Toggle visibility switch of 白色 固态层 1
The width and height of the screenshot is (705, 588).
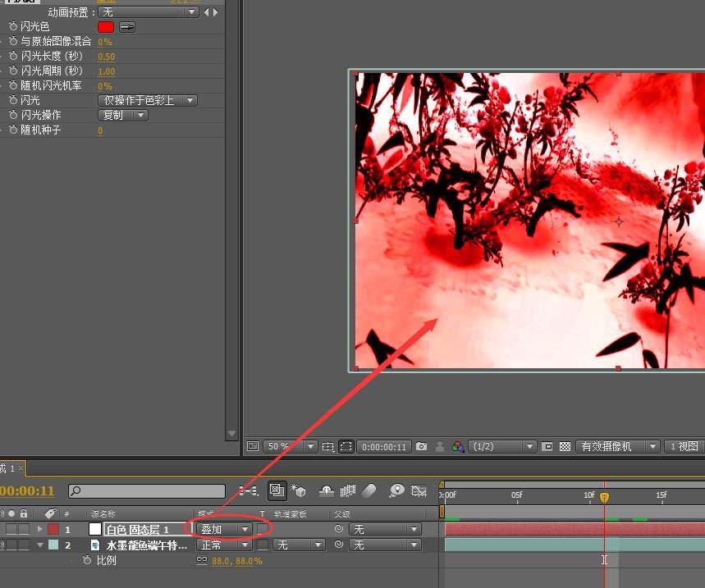[x=3, y=530]
